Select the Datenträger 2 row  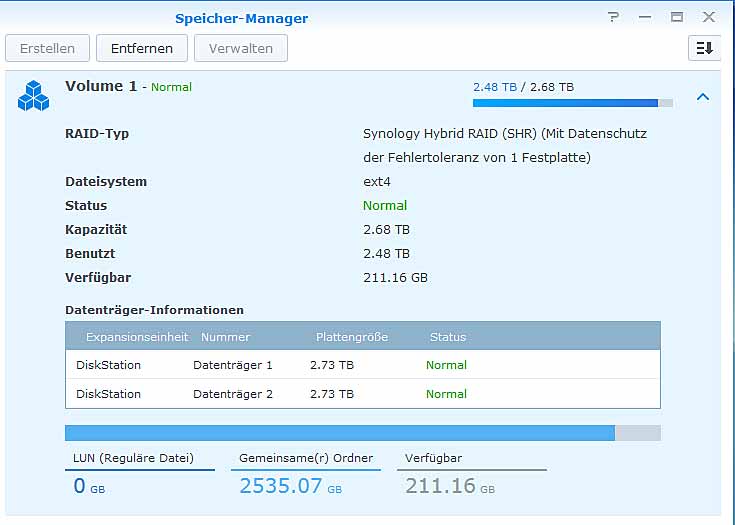coord(362,394)
